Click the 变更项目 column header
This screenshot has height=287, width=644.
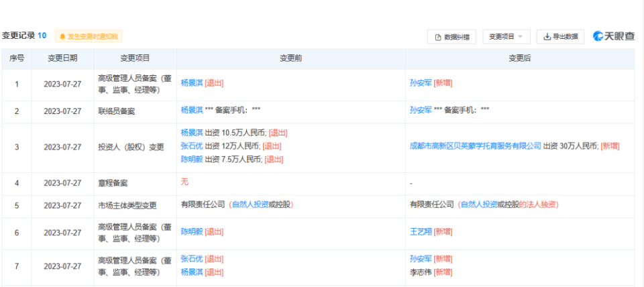[x=135, y=58]
